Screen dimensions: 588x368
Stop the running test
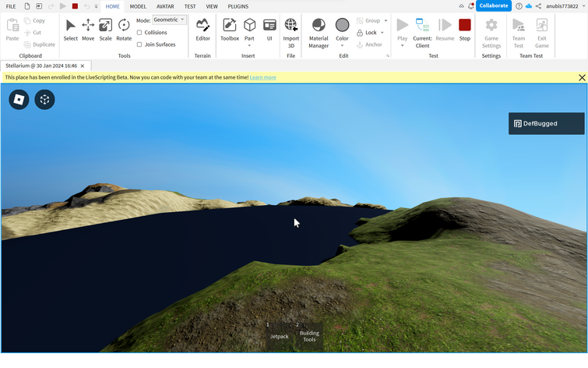pyautogui.click(x=465, y=30)
